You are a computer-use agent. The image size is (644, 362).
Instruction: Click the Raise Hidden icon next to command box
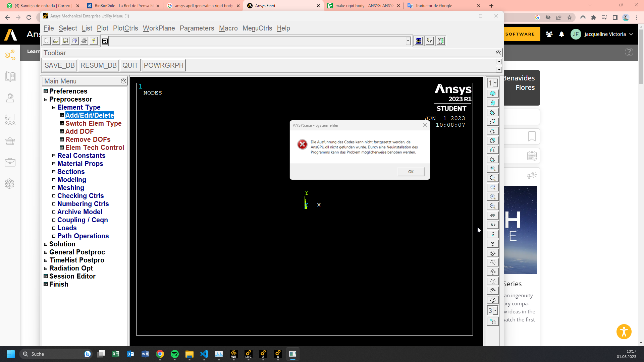pos(418,41)
